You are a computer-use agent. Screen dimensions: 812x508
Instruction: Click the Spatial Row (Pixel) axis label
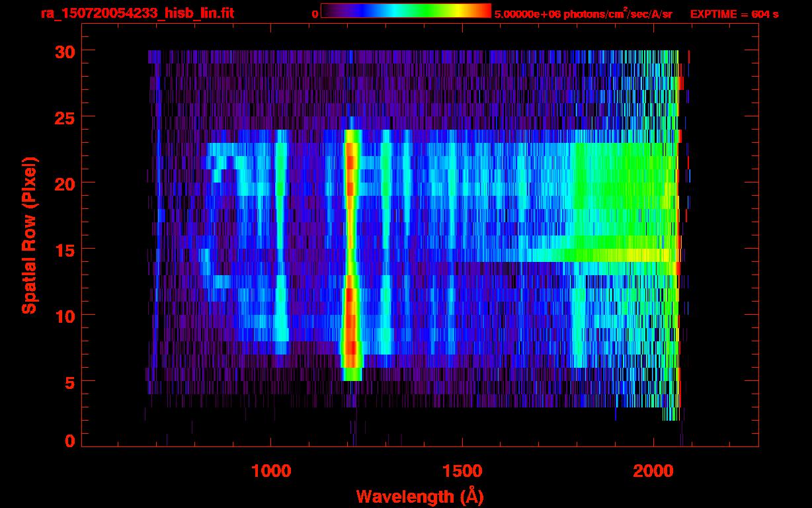click(x=29, y=235)
